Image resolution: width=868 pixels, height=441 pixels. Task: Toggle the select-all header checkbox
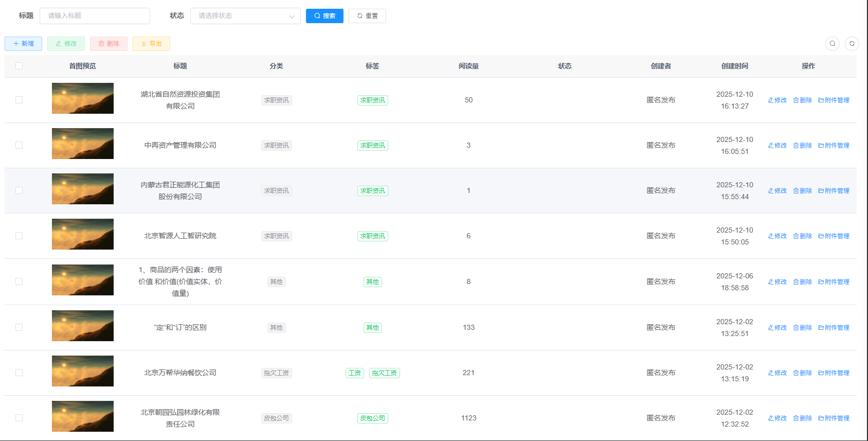tap(19, 66)
